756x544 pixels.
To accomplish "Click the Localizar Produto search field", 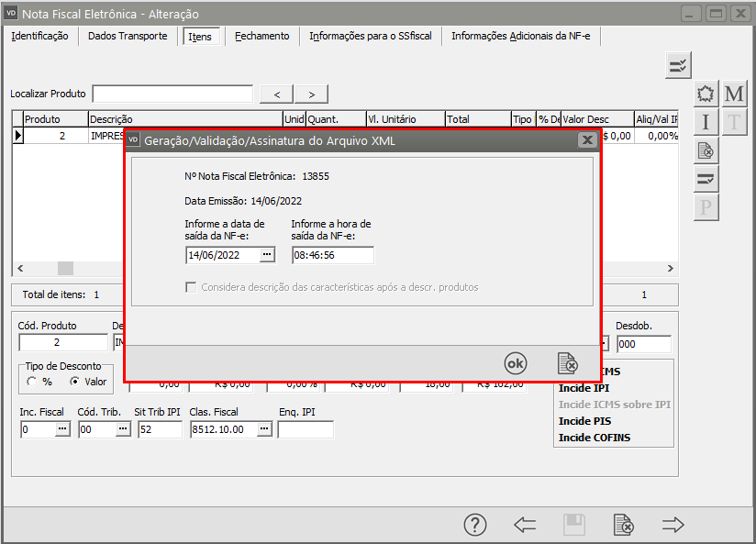I will point(172,94).
